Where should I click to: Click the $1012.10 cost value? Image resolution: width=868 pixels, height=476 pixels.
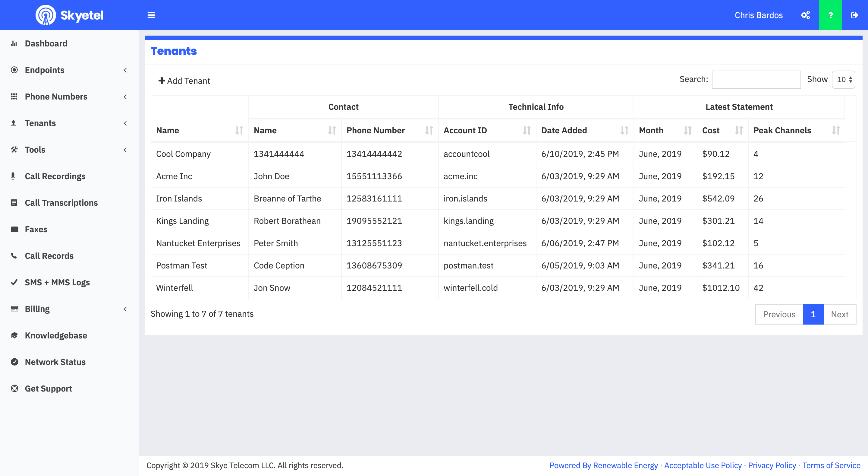(x=721, y=288)
